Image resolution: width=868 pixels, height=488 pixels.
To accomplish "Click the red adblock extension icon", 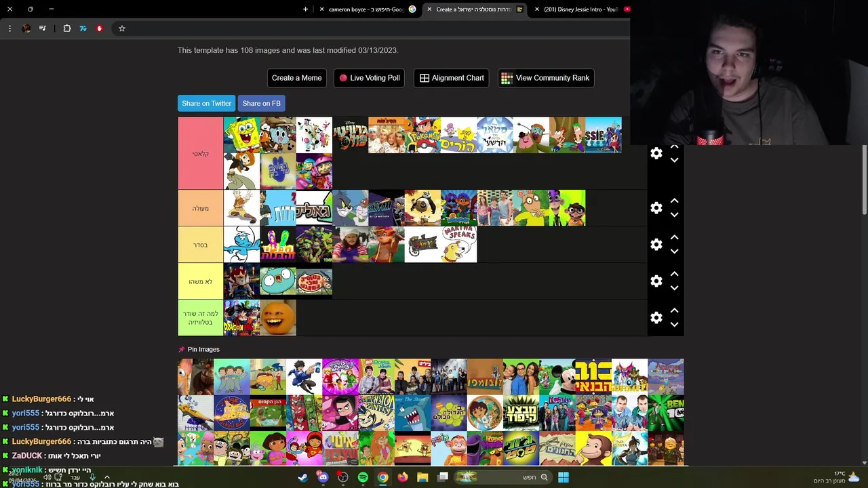I will click(x=100, y=28).
